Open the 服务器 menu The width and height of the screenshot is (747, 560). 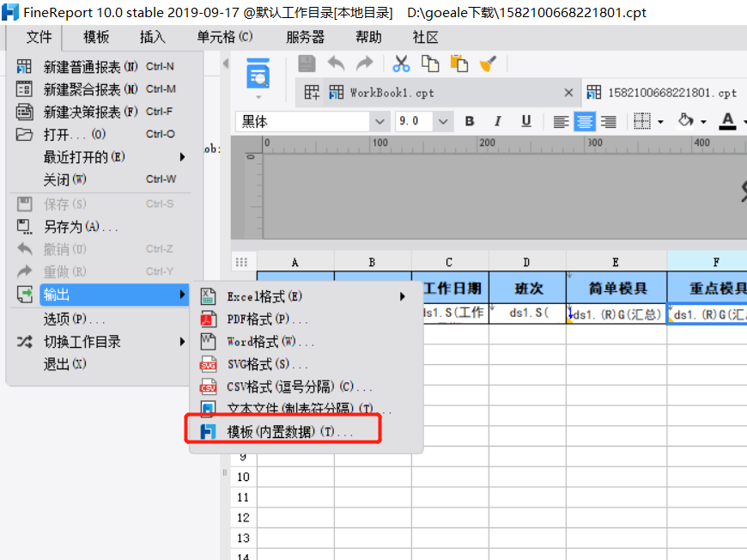(x=305, y=37)
